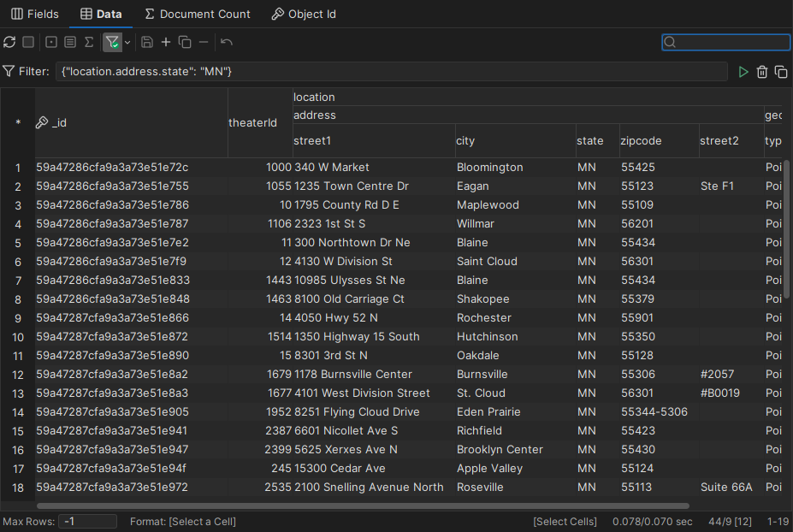Undo the last edit
The width and height of the screenshot is (793, 532).
coord(226,42)
